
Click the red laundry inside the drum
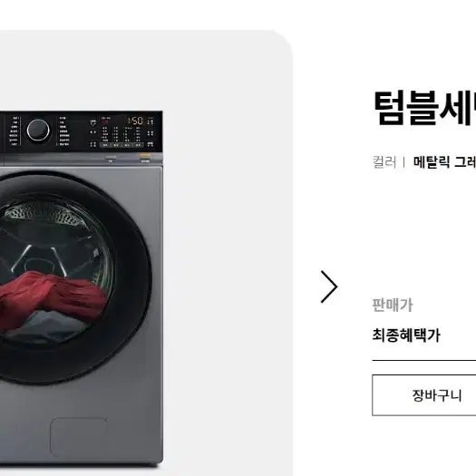click(x=53, y=293)
